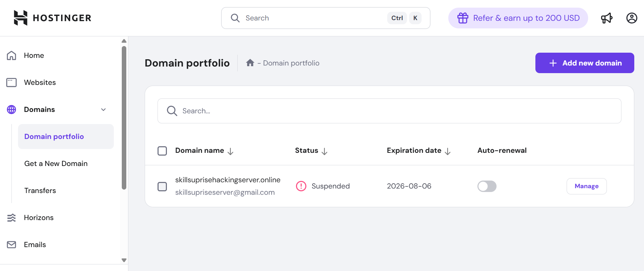Click the home icon in breadcrumb
Image resolution: width=644 pixels, height=271 pixels.
click(250, 63)
